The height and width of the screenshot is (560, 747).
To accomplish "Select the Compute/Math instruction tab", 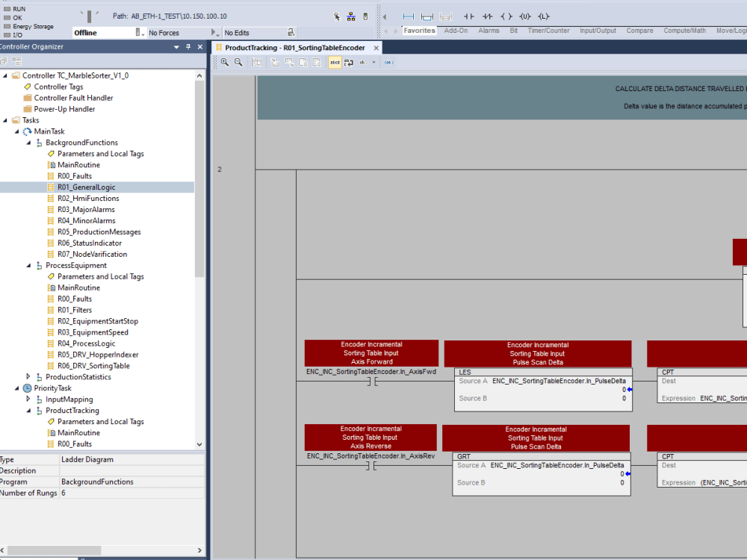I will pos(684,31).
